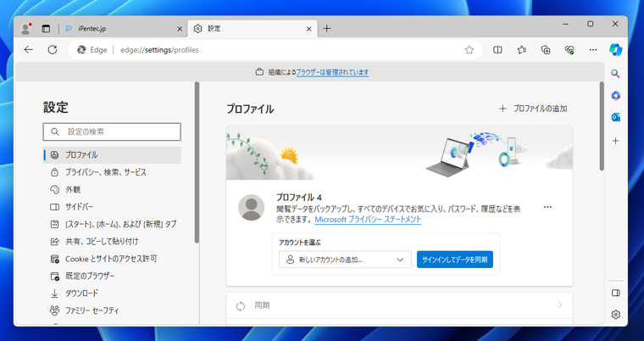Screen dimensions: 644x341
Task: Go back with the back arrow
Action: (28, 50)
